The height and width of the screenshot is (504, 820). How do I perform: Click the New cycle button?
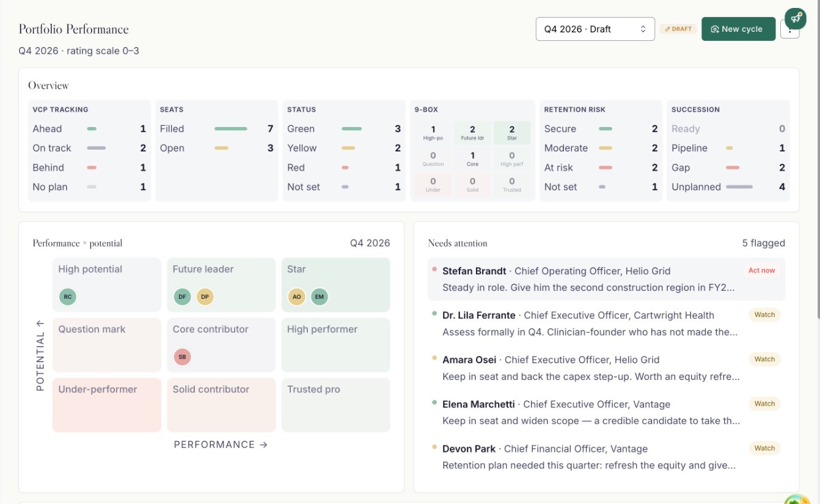[738, 29]
